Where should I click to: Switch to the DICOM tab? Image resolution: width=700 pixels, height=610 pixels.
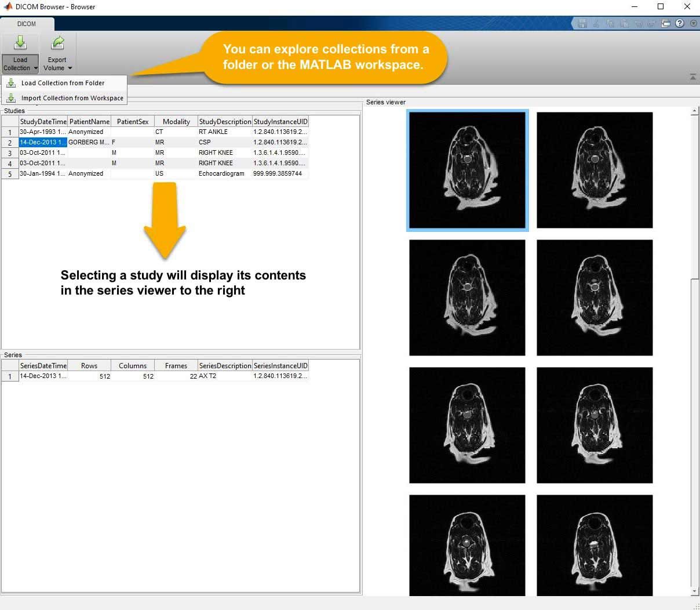click(x=27, y=24)
